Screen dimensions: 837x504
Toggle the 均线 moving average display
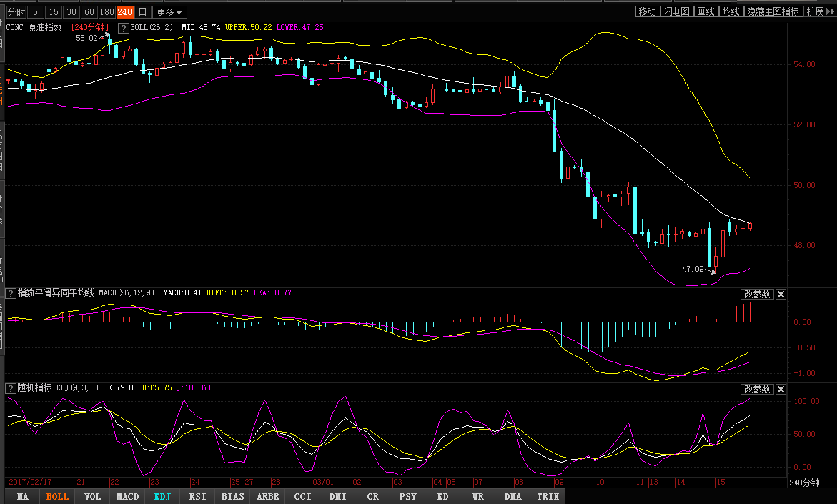[730, 11]
